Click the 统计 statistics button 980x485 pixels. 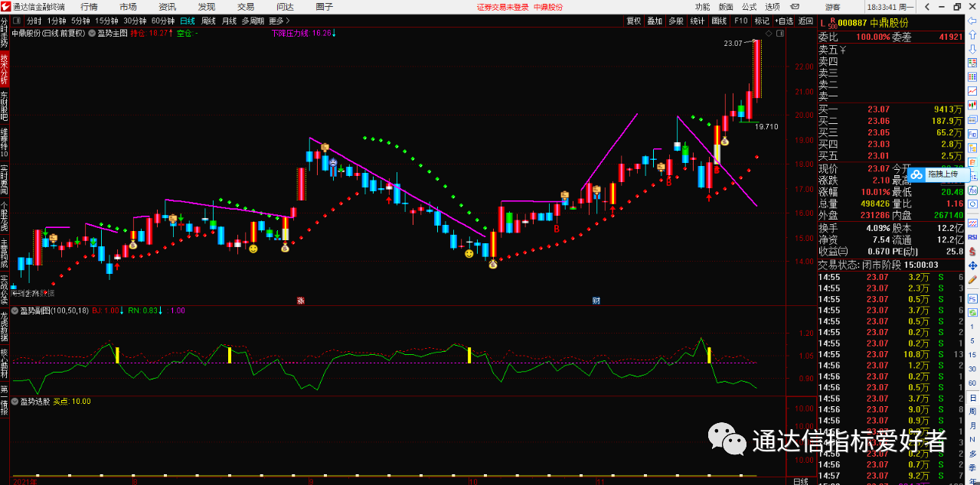(697, 21)
